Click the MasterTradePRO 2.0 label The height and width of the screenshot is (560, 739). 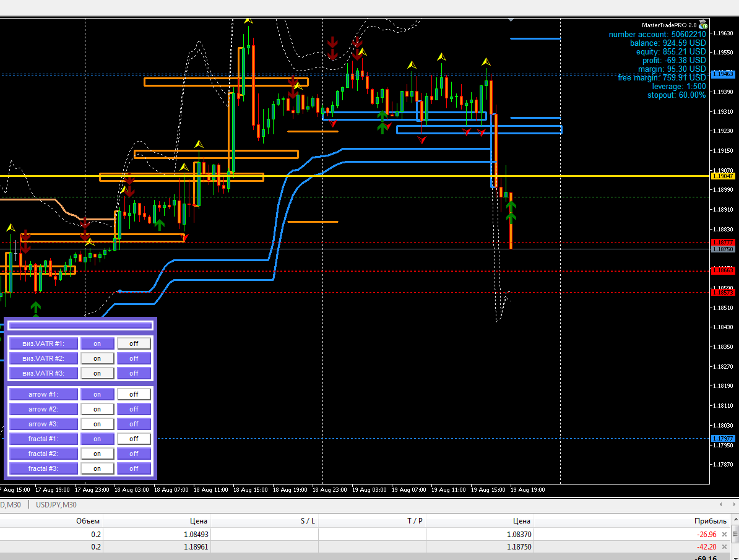tap(669, 25)
